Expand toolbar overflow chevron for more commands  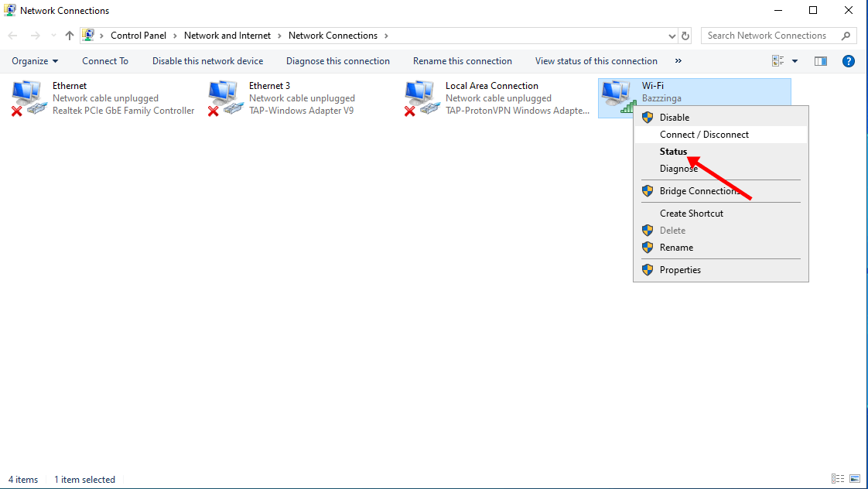[678, 61]
